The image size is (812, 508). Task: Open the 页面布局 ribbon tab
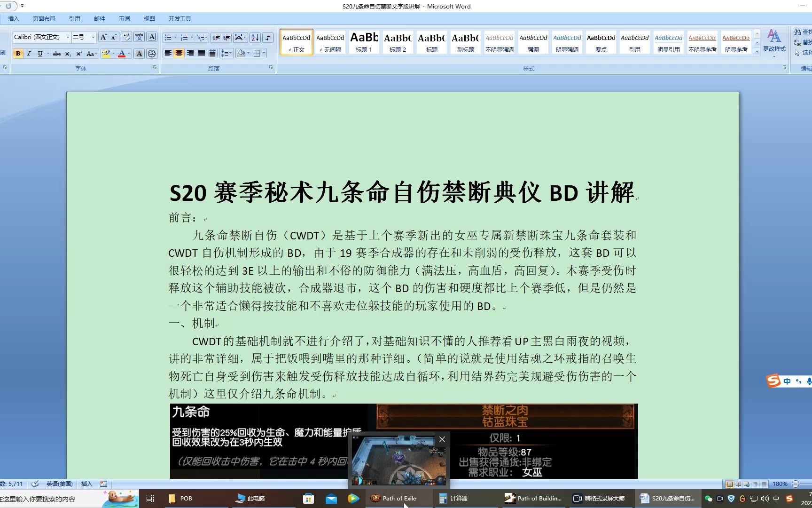[x=44, y=18]
